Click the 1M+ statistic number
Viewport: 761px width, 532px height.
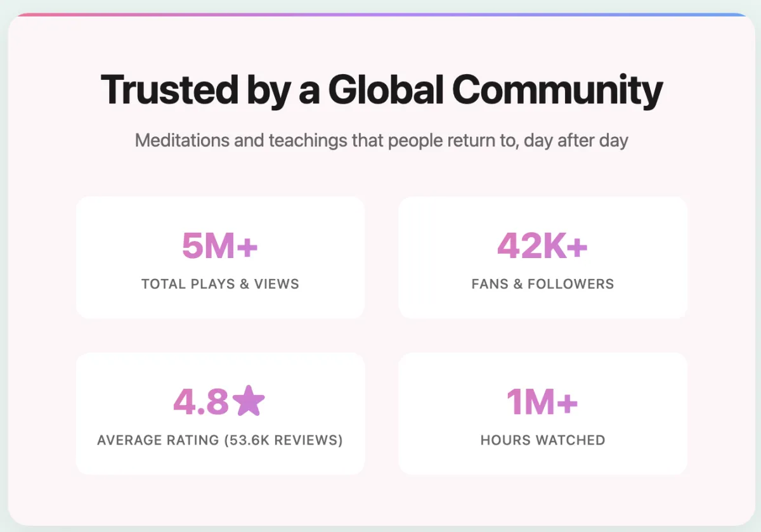(542, 402)
